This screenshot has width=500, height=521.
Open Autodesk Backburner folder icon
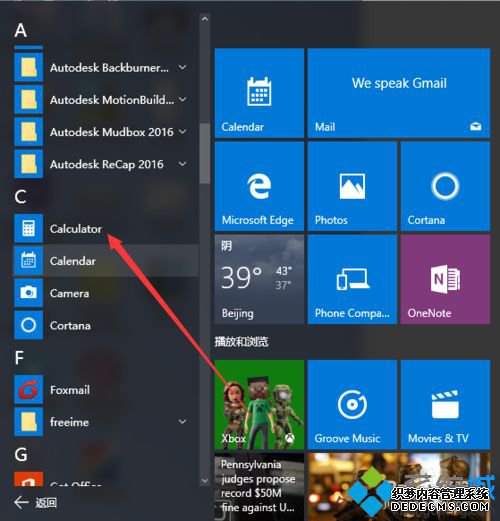29,67
